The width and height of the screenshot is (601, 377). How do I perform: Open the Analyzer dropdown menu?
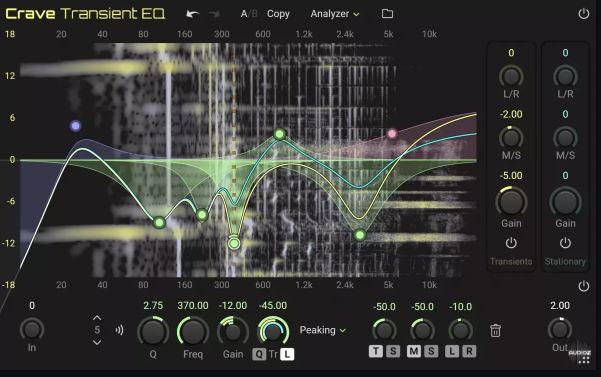pyautogui.click(x=335, y=14)
